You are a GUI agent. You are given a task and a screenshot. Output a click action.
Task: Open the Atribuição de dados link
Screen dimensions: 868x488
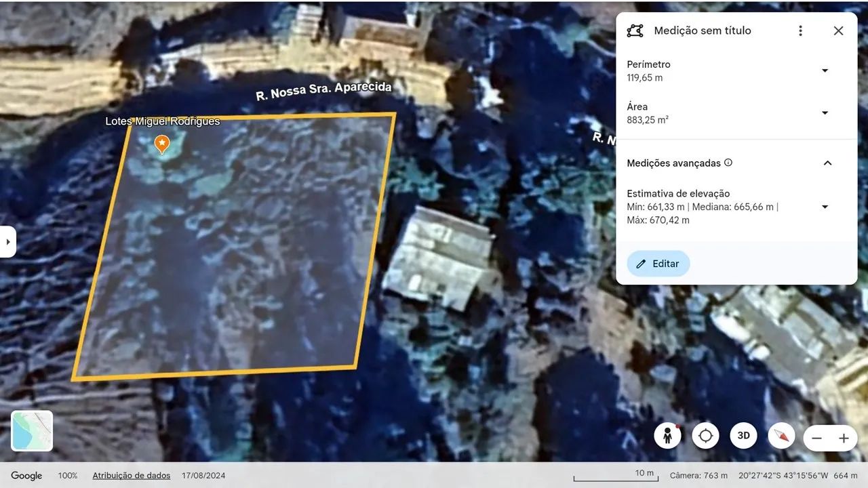click(x=131, y=476)
